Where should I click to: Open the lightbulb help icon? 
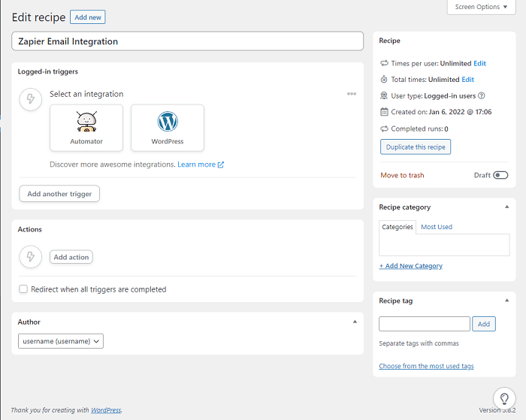504,398
